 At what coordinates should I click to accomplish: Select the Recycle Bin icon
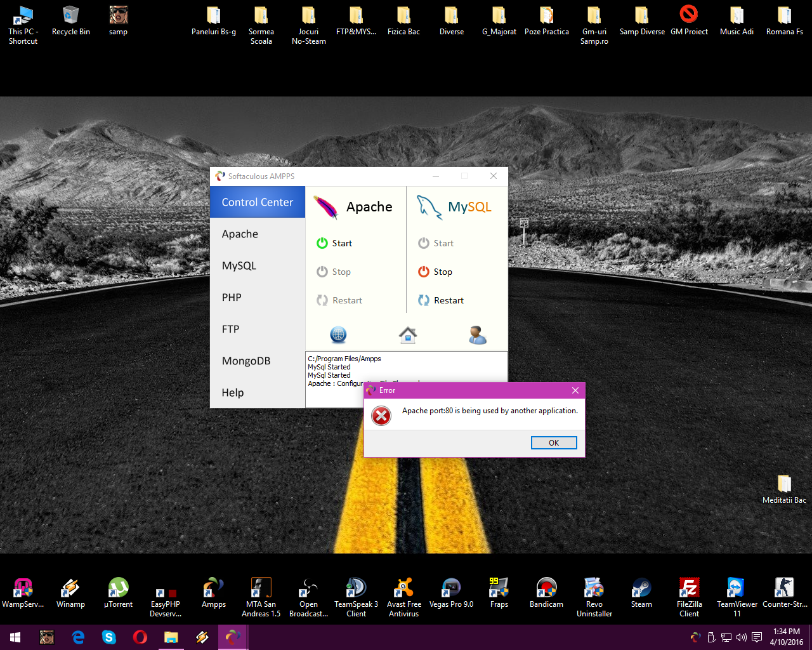[71, 21]
